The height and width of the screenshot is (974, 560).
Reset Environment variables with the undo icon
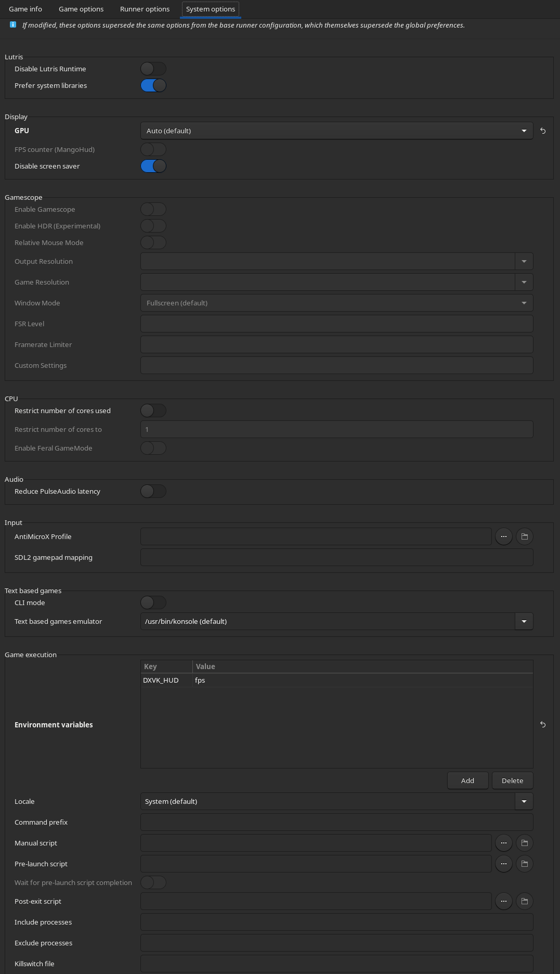point(543,725)
